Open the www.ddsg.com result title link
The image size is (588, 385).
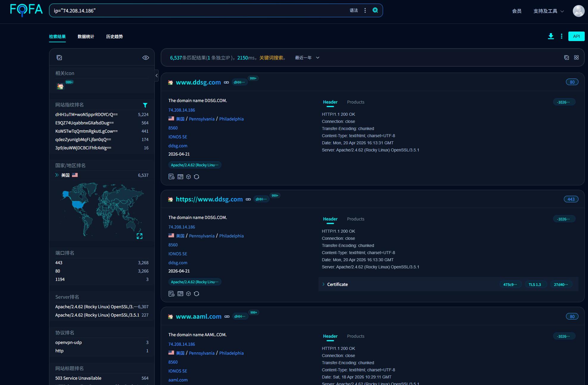tap(198, 82)
